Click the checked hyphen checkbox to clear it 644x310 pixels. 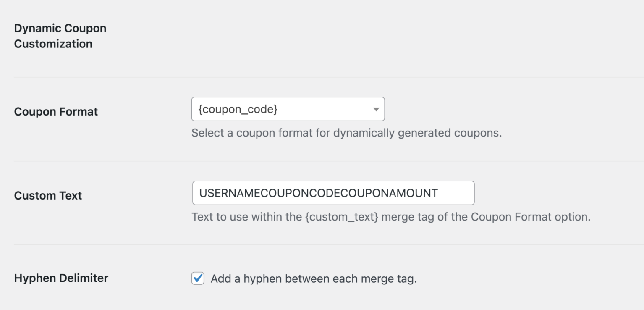[197, 278]
